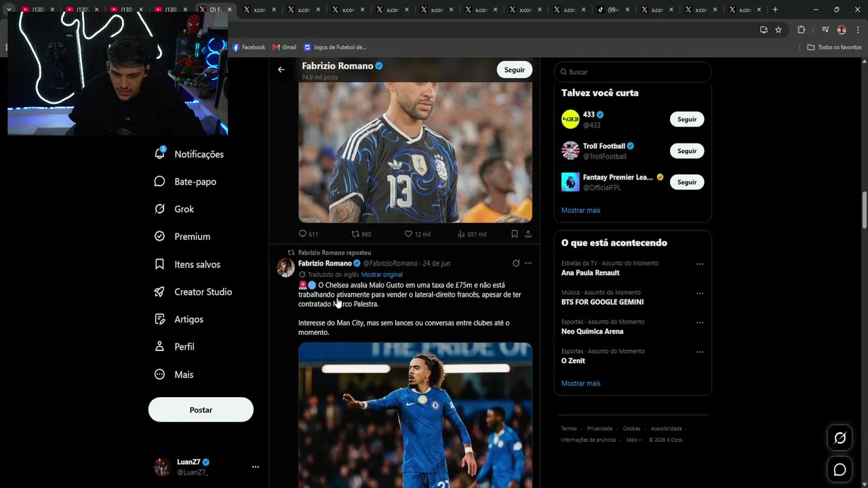Open Grok from the left sidebar icon
Viewport: 868px width, 488px height.
coord(160,209)
